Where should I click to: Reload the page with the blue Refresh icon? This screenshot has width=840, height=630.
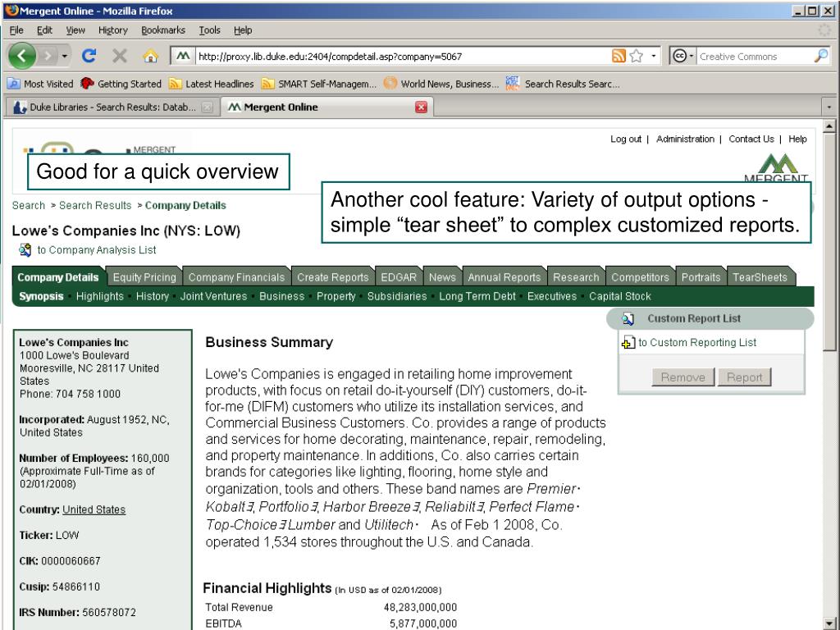click(x=89, y=56)
